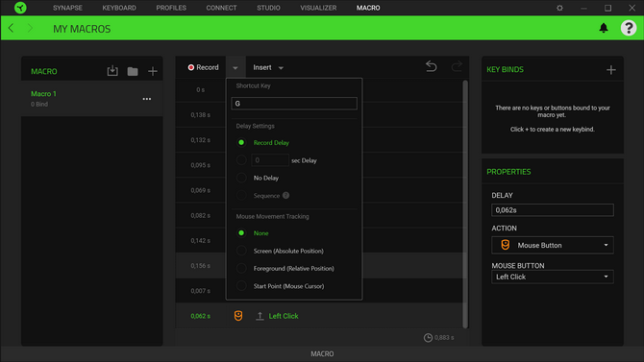This screenshot has width=644, height=362.
Task: Click the 0,007 s delay entry
Action: pyautogui.click(x=201, y=291)
